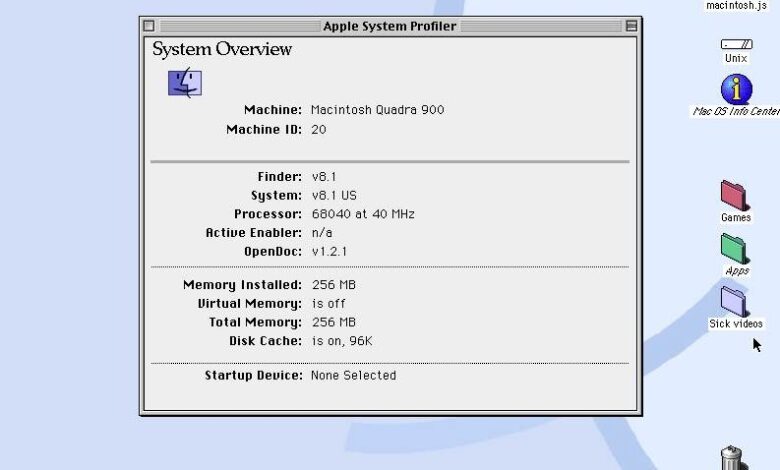Screen dimensions: 780x470
Task: Click the Memory Installed: label
Action: coord(243,284)
